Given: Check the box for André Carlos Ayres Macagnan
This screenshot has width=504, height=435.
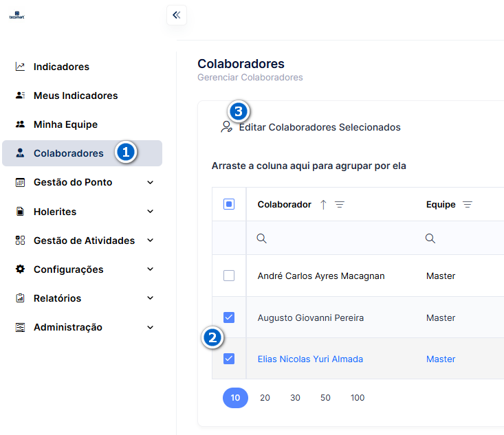Looking at the screenshot, I should pos(229,276).
